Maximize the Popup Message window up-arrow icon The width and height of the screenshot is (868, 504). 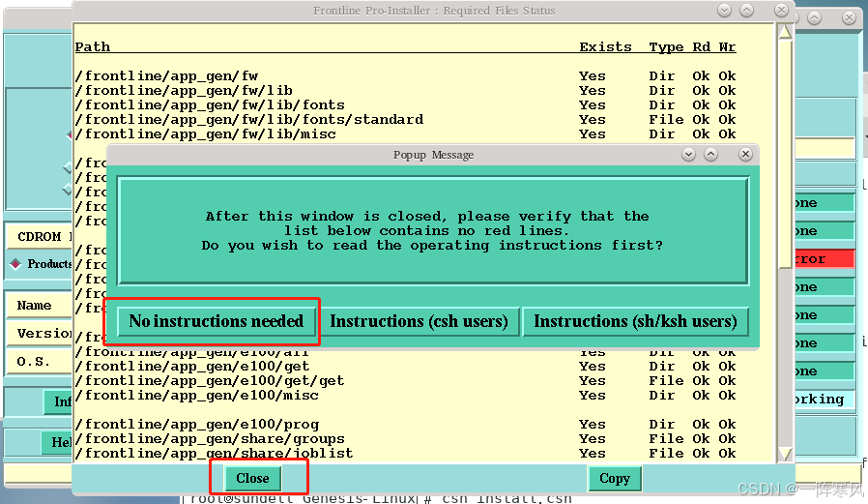pos(711,155)
